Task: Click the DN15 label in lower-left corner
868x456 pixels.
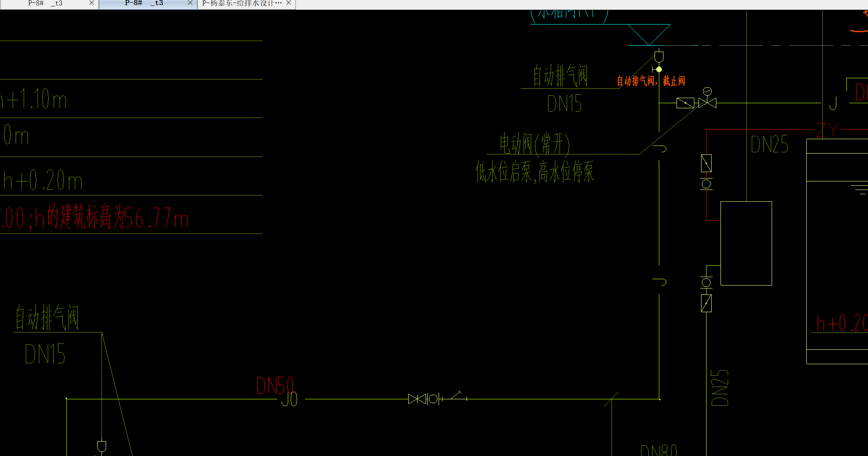Action: (45, 354)
